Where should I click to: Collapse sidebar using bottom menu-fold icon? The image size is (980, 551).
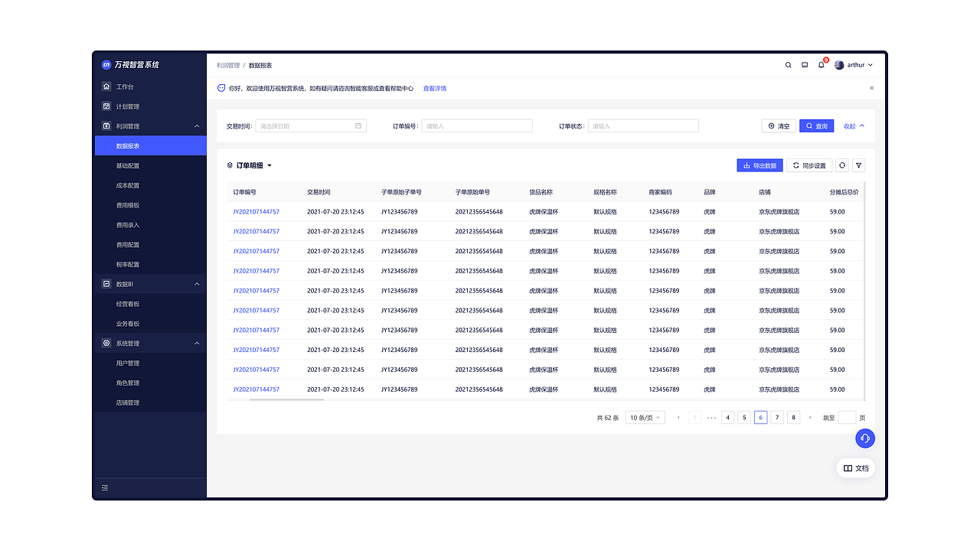point(105,487)
